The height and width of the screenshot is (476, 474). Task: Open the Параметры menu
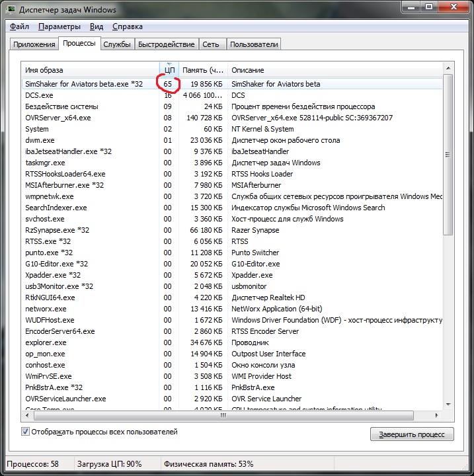click(59, 26)
